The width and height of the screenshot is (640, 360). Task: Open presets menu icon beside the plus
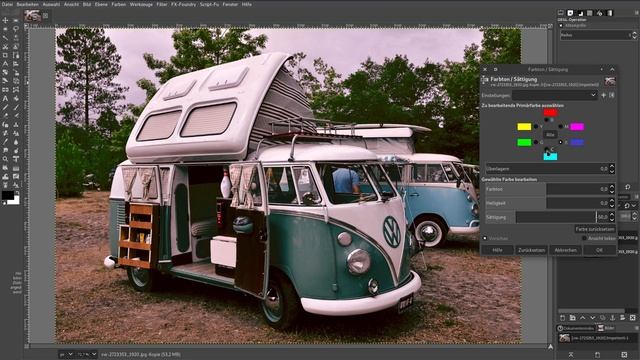[x=611, y=95]
